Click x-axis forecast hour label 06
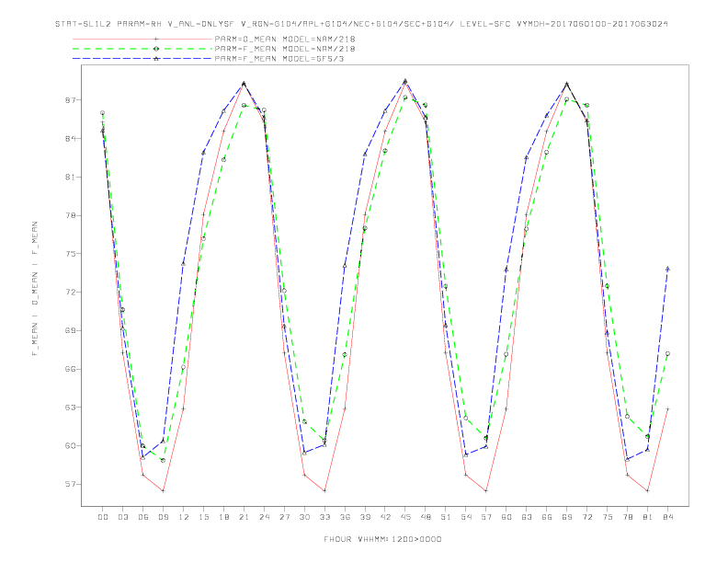The image size is (728, 563). (143, 517)
